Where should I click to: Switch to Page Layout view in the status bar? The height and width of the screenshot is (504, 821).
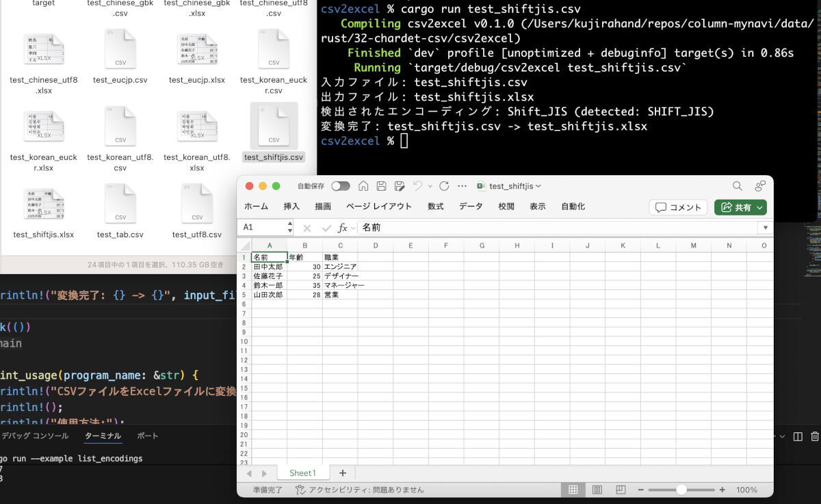597,489
